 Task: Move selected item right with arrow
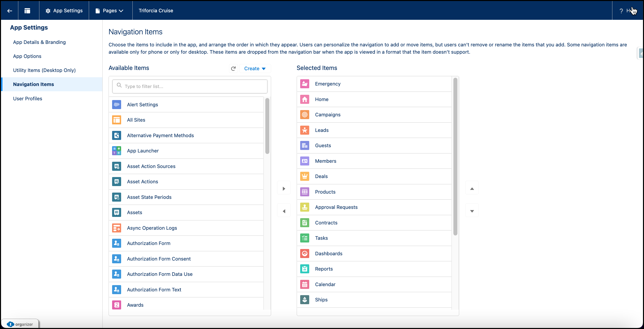[284, 188]
